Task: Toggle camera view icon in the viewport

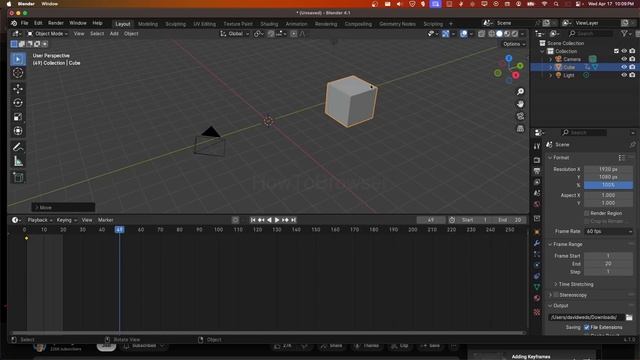Action: pos(520,116)
